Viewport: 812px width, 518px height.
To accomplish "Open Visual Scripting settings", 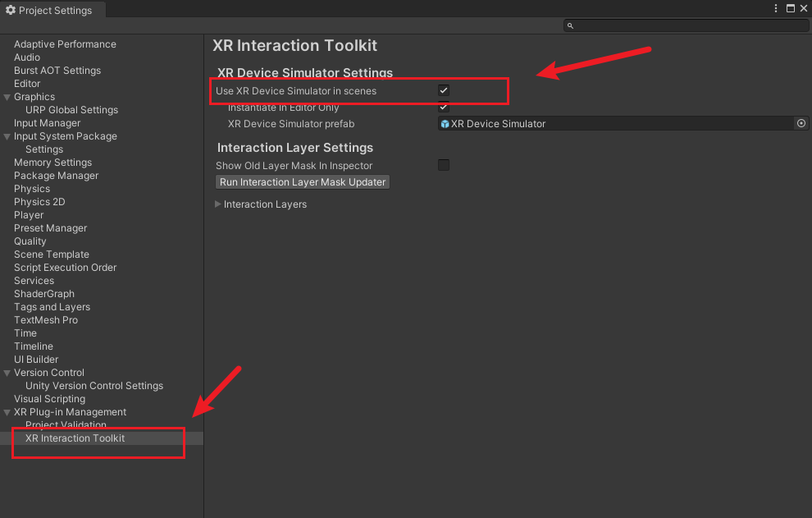I will (x=50, y=399).
